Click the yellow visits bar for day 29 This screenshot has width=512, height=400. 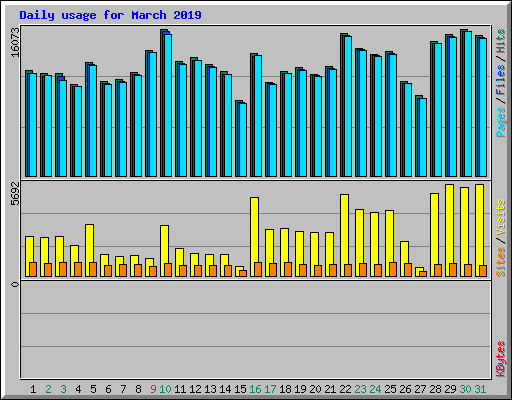point(449,230)
